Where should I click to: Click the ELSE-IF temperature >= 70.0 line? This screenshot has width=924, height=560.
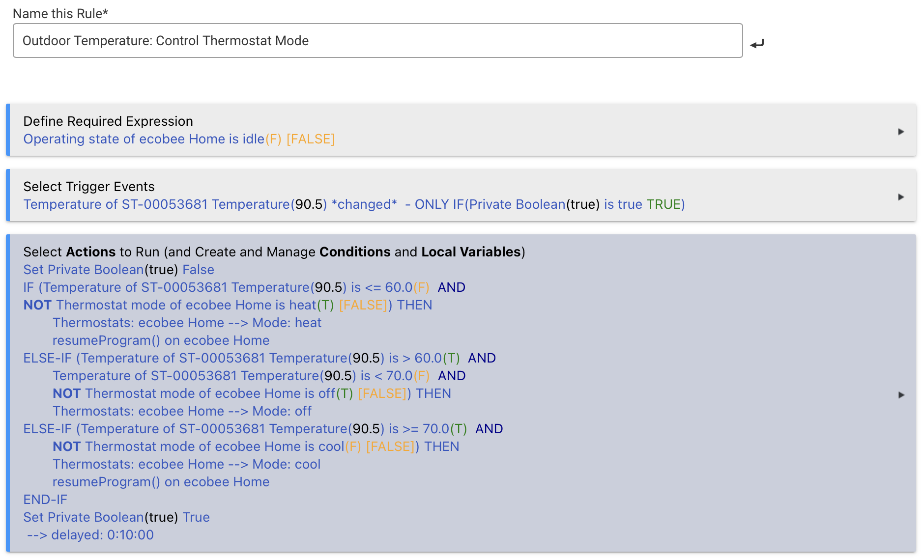(x=263, y=429)
